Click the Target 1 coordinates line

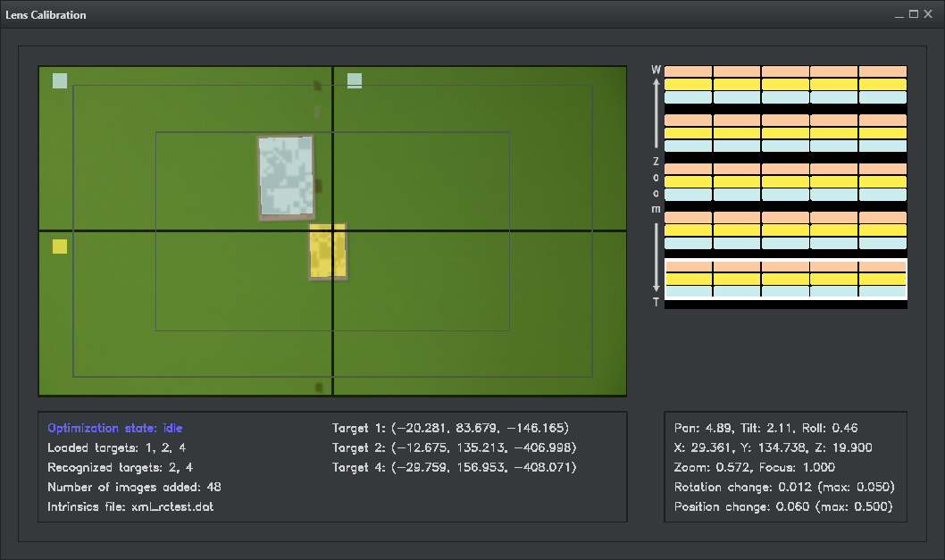(450, 428)
